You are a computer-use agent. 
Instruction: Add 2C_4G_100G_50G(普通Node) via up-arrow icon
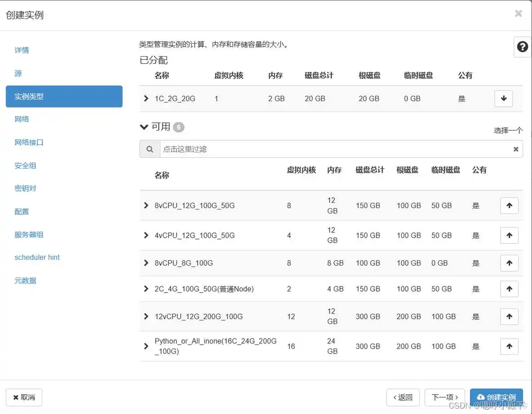[509, 289]
